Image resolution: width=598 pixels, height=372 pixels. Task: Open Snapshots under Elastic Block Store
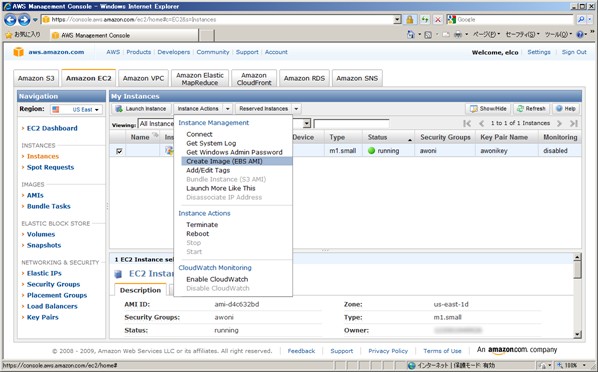point(44,245)
